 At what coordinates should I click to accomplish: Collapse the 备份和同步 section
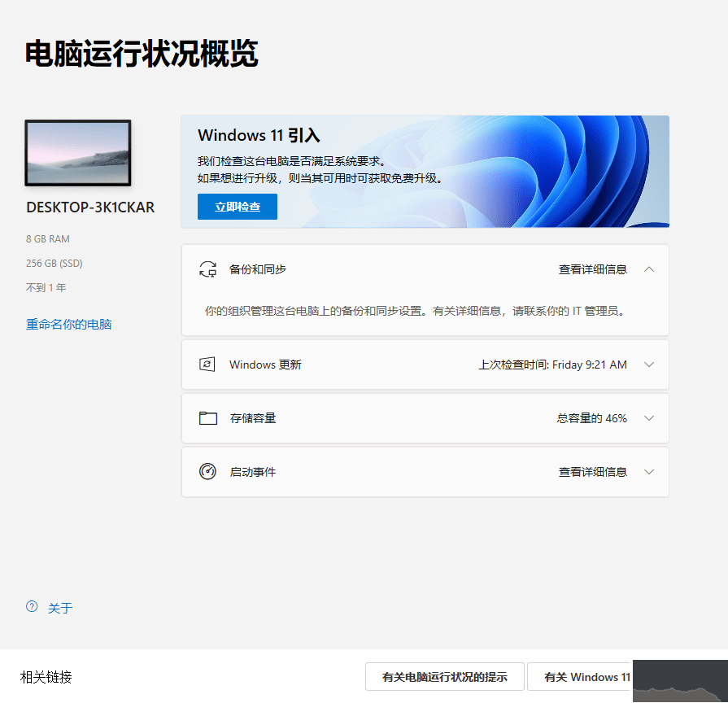648,269
